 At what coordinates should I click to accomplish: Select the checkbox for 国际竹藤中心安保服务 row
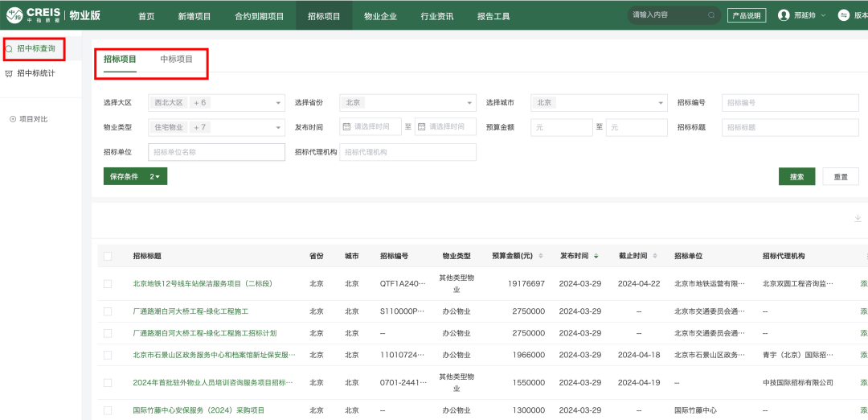[108, 410]
